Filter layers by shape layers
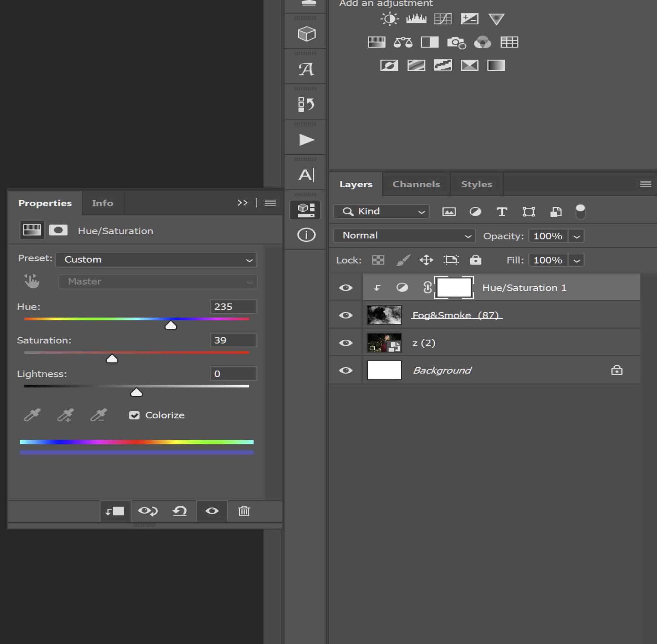 click(x=529, y=212)
